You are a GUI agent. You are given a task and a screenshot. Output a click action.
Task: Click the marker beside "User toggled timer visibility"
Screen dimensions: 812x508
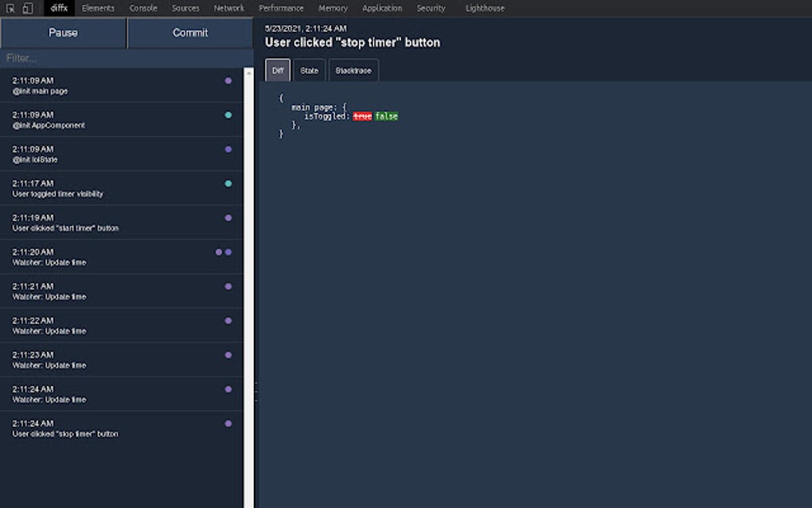[228, 184]
